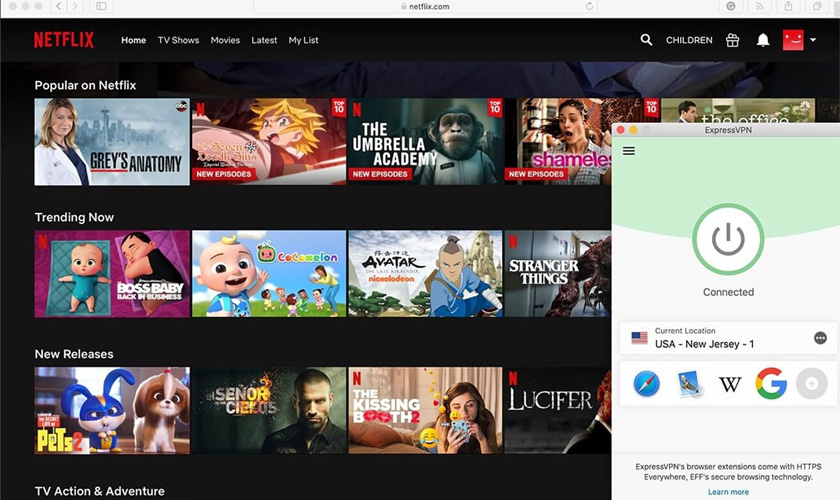
Task: Click the Safari back arrow
Action: click(x=58, y=6)
